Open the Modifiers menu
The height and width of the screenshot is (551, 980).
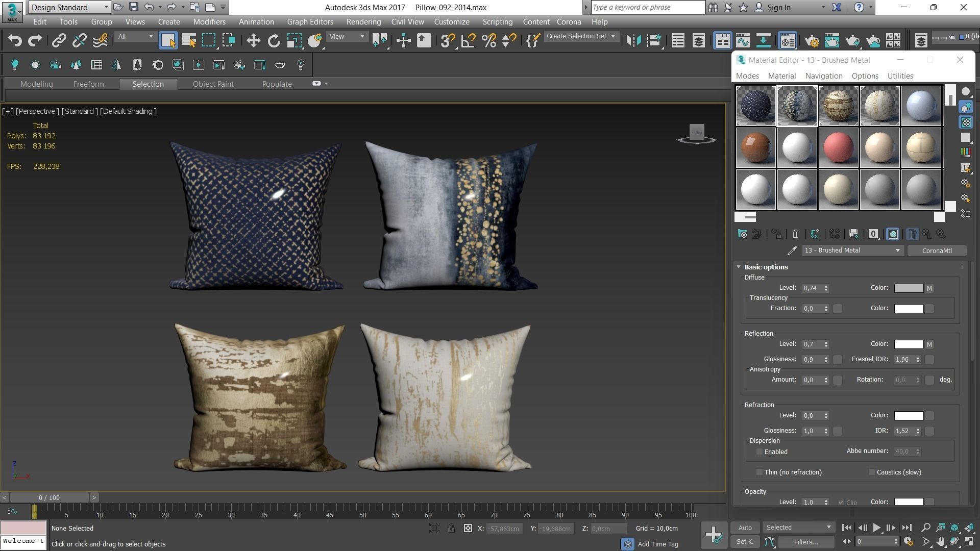tap(209, 22)
